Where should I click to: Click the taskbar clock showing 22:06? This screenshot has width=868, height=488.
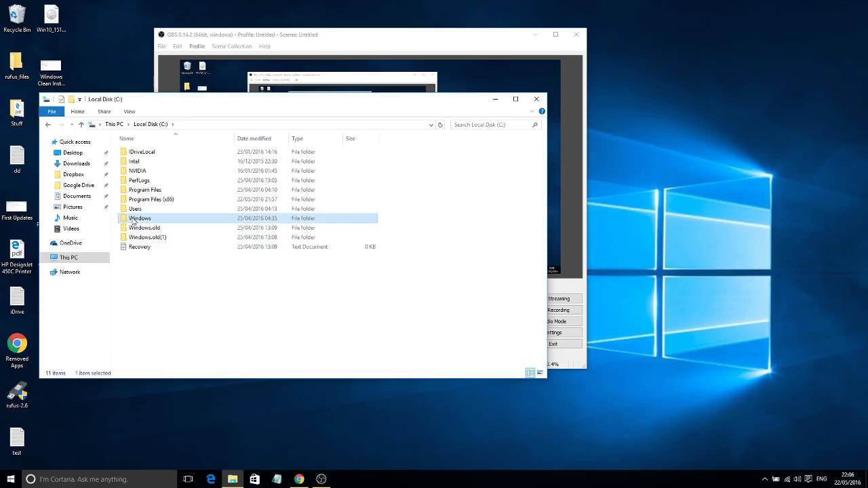(848, 479)
